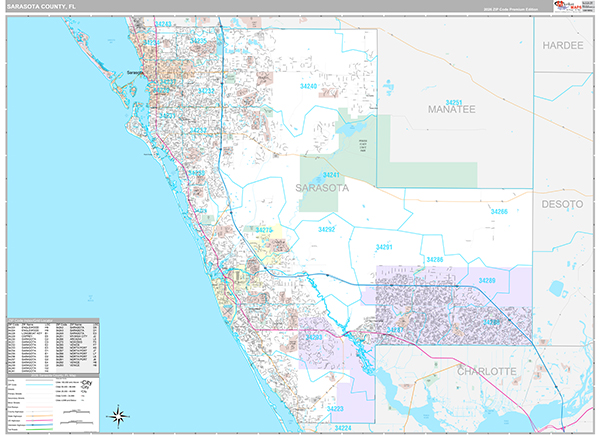This screenshot has width=600, height=435.
Task: Click the Sarasota city marker label
Action: (134, 72)
